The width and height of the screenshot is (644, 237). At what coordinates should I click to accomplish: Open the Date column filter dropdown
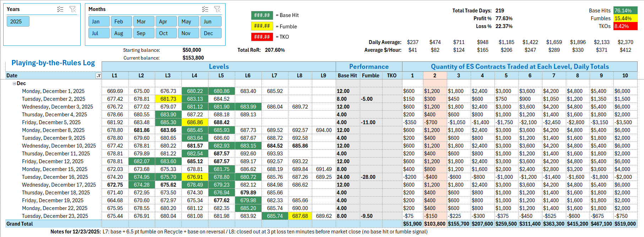coord(98,76)
